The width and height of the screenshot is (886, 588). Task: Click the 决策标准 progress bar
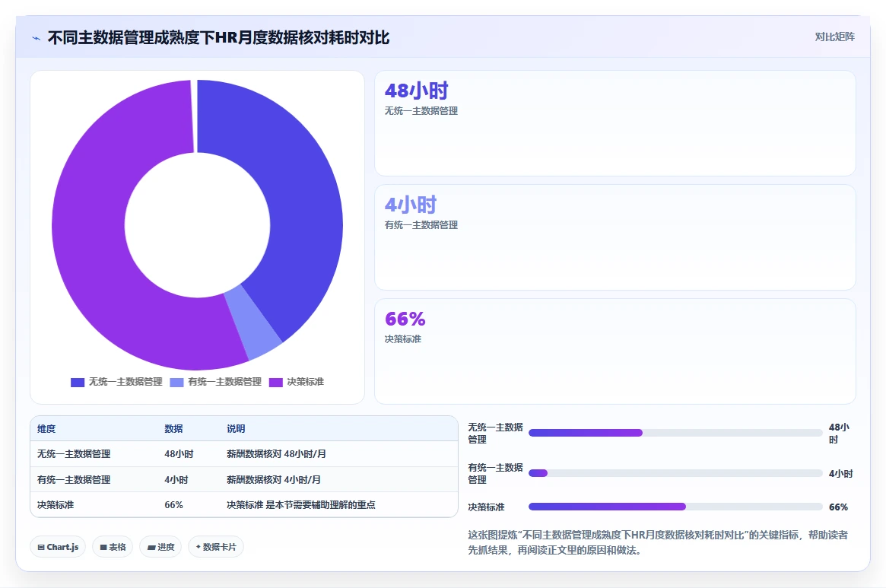pos(675,507)
